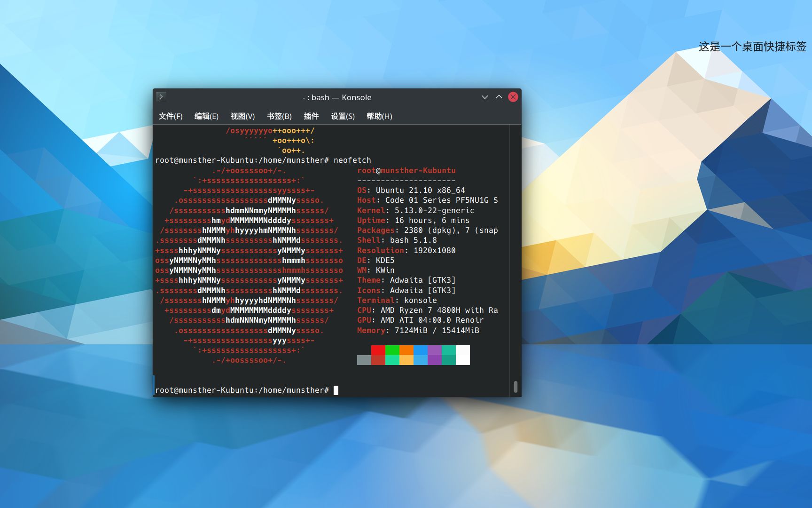Click the green color block in neofetch palette
The image size is (812, 508).
[392, 350]
